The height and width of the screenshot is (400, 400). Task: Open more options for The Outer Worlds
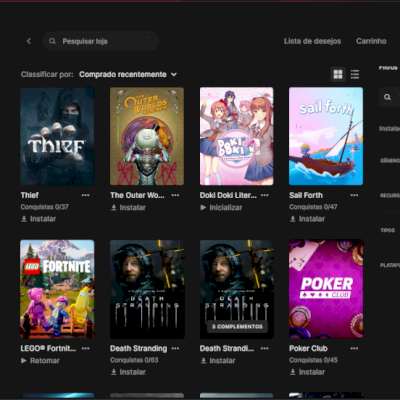pyautogui.click(x=175, y=195)
